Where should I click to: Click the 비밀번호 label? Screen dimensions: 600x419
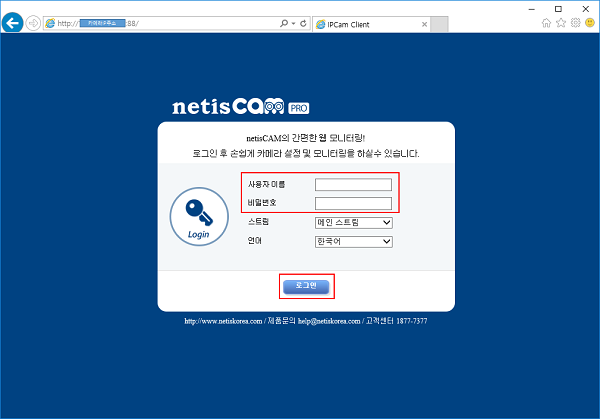pos(262,203)
